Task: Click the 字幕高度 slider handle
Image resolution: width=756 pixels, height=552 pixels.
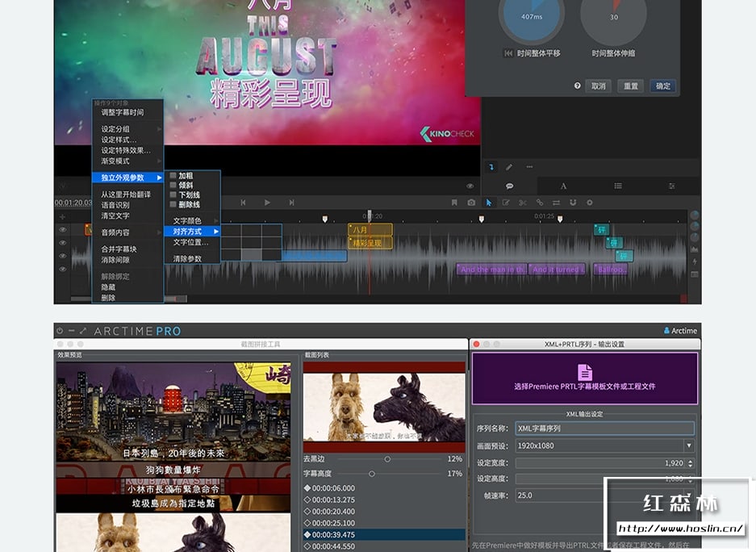Action: (x=372, y=474)
